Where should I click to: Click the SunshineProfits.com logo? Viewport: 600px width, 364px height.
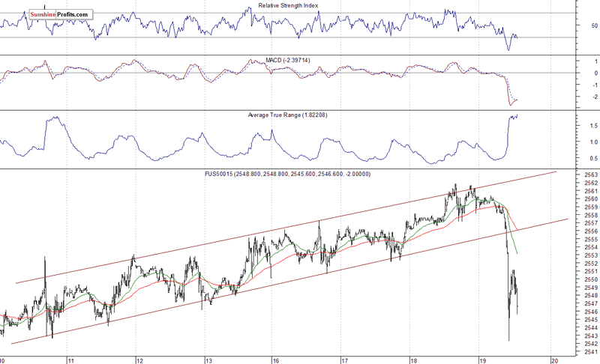click(59, 14)
